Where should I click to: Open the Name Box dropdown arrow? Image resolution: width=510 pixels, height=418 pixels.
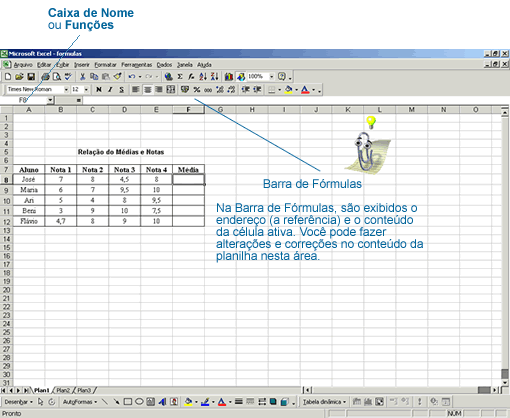(50, 100)
